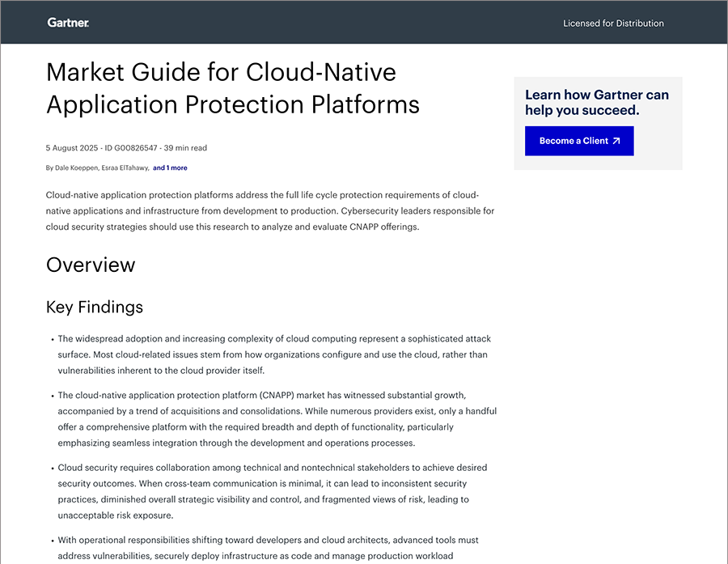Expand the 'and 1 more' authors link
The height and width of the screenshot is (564, 728).
tap(170, 168)
